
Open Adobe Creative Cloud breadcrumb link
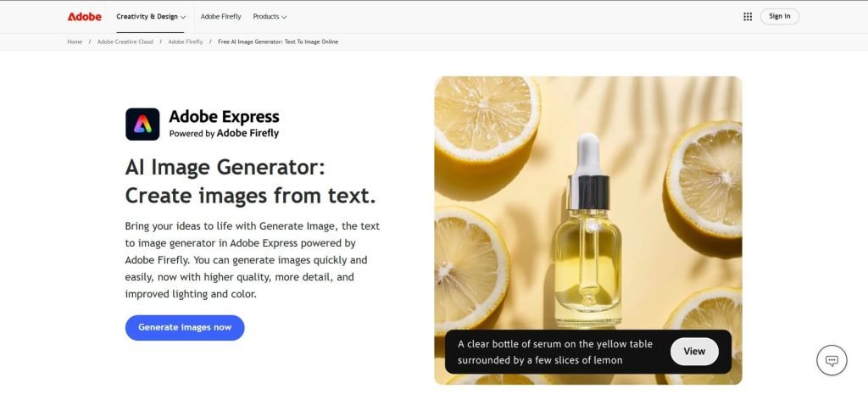(125, 42)
